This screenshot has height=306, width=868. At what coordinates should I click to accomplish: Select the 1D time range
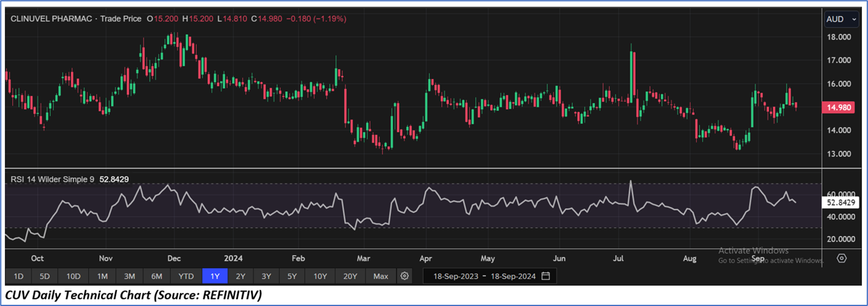[19, 276]
